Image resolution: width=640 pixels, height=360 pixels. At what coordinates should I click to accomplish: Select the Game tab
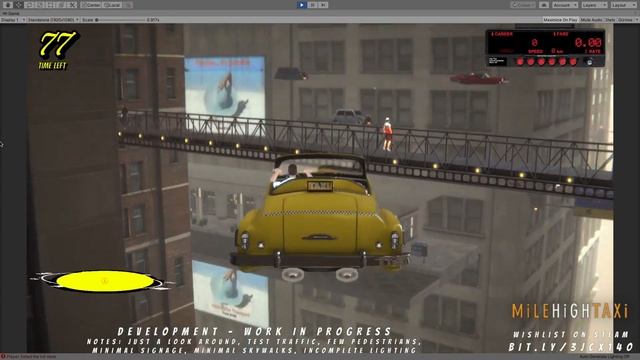11,13
